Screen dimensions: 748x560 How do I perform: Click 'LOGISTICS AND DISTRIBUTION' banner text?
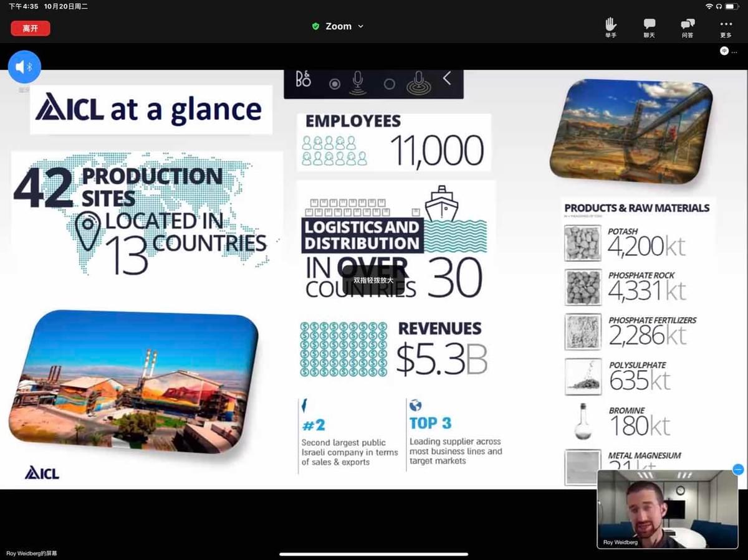(x=362, y=235)
